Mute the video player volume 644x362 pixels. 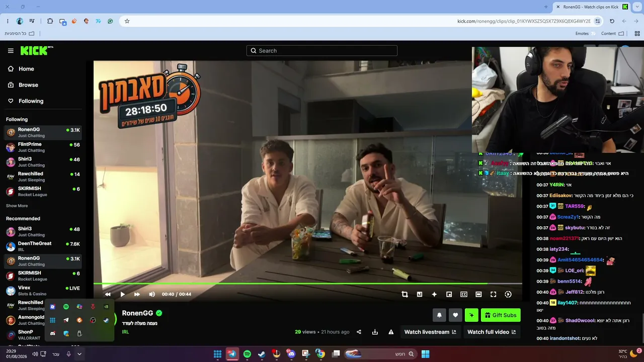(152, 294)
